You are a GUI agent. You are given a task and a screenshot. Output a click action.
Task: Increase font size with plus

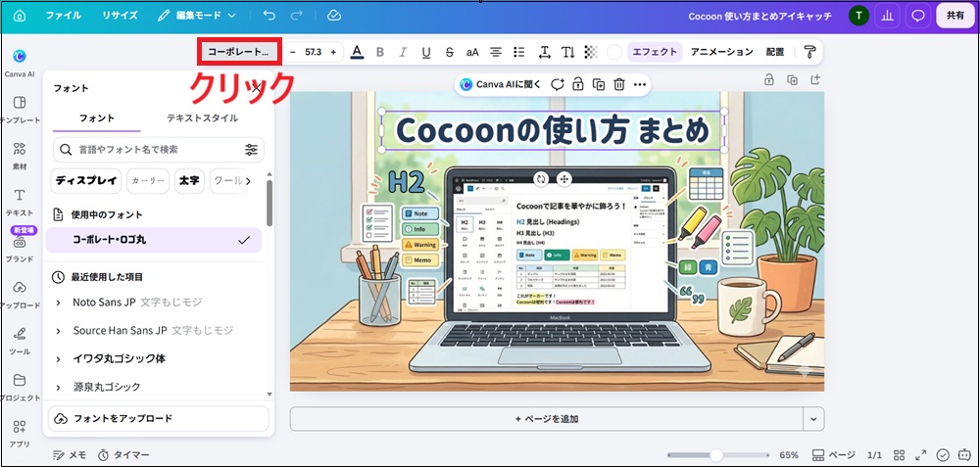(x=333, y=53)
